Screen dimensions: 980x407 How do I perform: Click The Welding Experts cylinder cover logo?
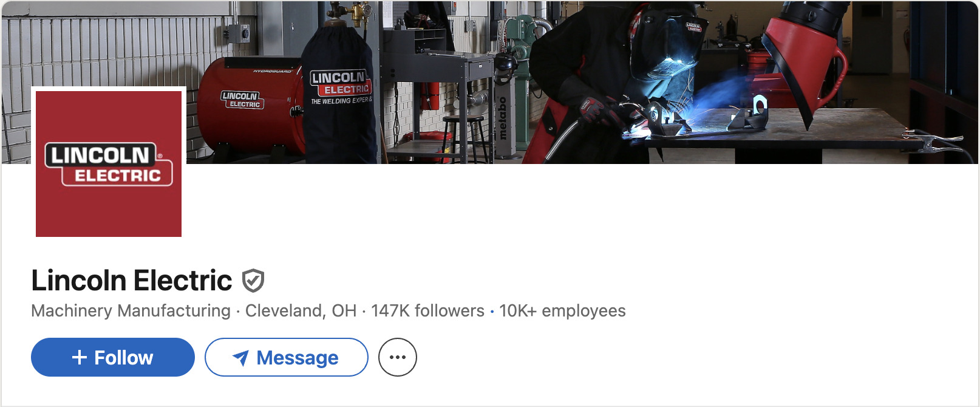[340, 87]
